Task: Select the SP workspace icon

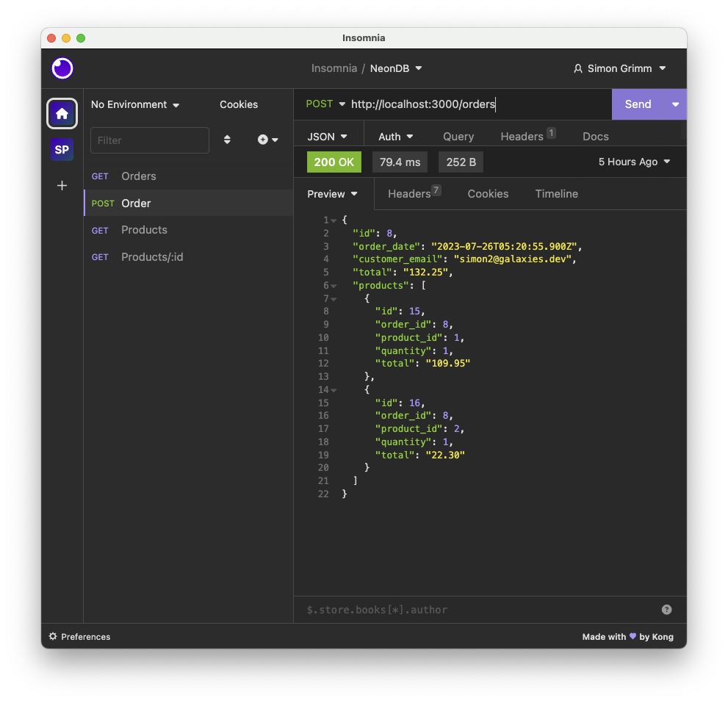Action: [x=62, y=150]
